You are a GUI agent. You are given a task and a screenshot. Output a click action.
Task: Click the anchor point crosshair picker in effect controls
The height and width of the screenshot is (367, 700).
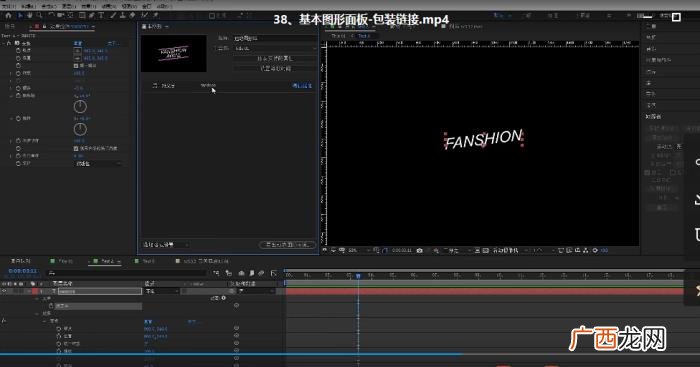[x=78, y=50]
